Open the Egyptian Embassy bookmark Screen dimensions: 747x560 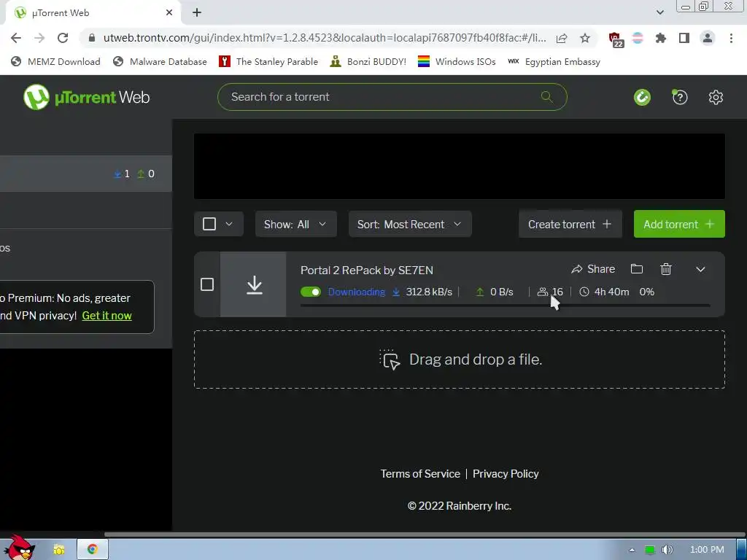554,61
